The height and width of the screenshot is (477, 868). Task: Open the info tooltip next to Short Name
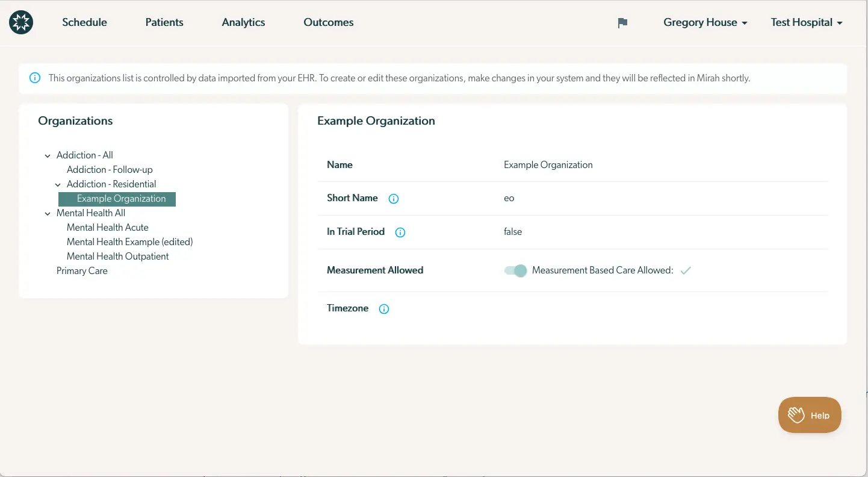pos(393,198)
